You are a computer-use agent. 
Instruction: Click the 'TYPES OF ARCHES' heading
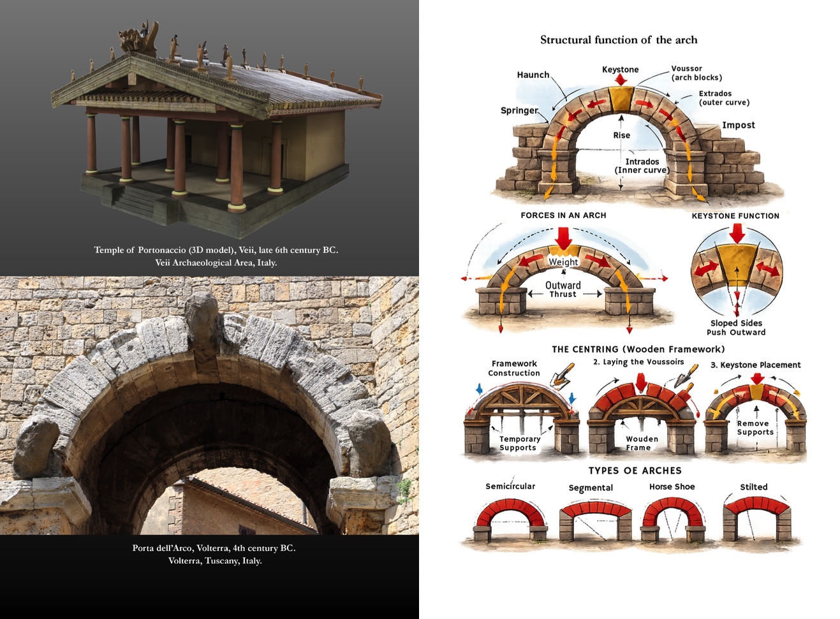pos(635,470)
